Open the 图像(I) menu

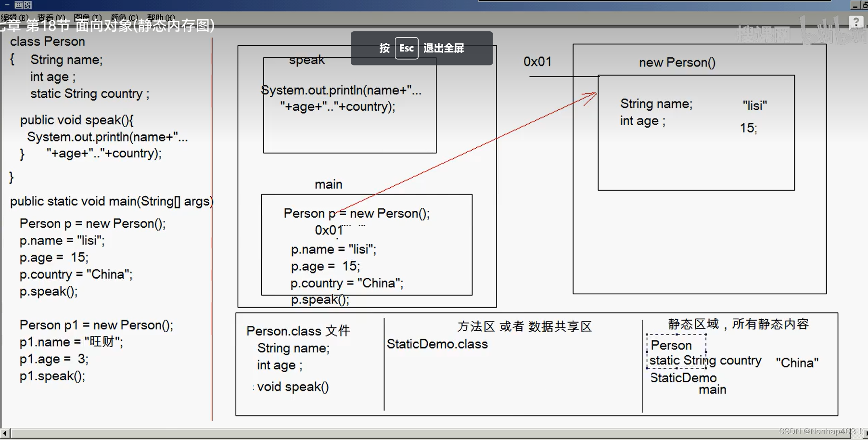point(88,17)
